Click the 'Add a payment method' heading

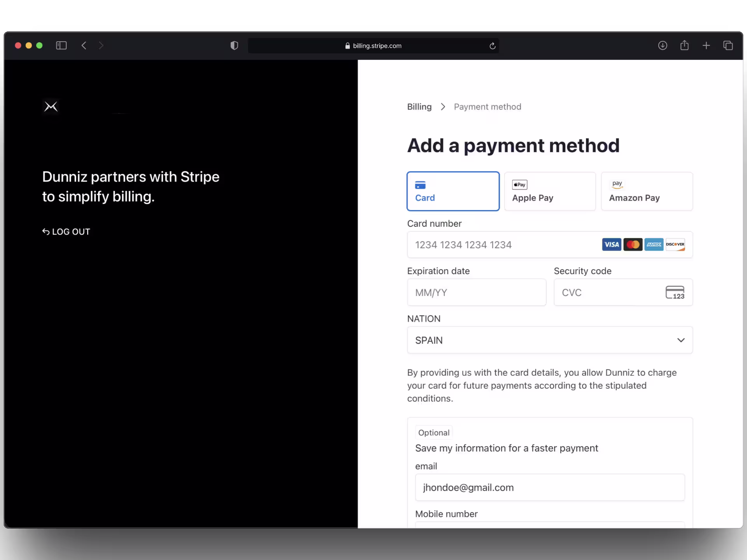coord(513,146)
